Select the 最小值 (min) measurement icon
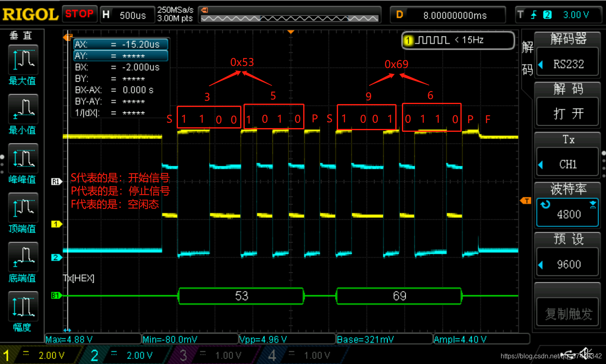 [x=23, y=109]
